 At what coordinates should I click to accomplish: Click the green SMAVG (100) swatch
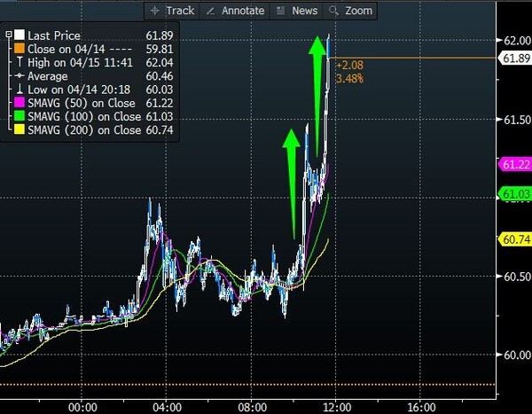click(x=20, y=118)
